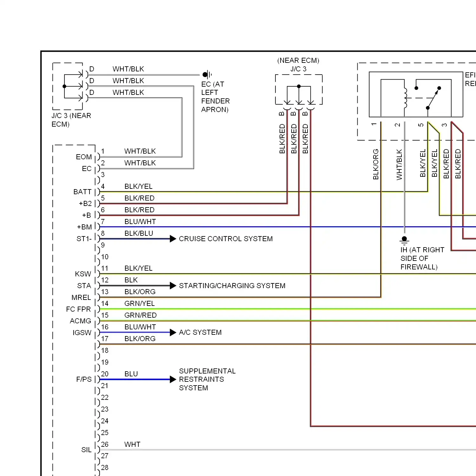
Task: Click the WHT wire label at pin 26
Action: coord(132,445)
